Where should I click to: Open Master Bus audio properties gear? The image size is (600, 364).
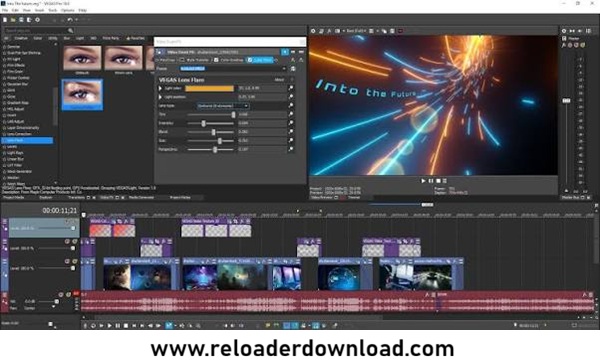564,31
